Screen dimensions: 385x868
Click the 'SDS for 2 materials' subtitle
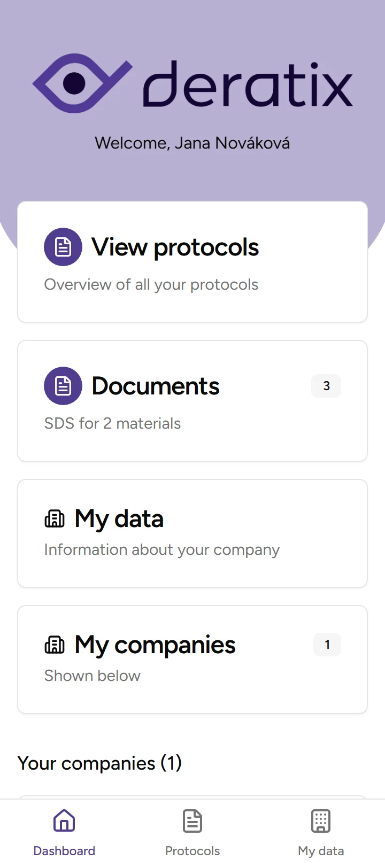pos(112,423)
